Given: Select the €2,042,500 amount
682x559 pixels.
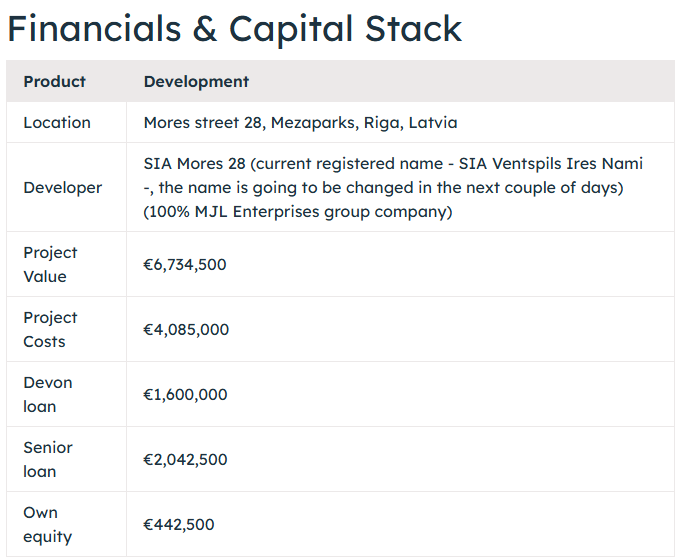Looking at the screenshot, I should click(185, 459).
